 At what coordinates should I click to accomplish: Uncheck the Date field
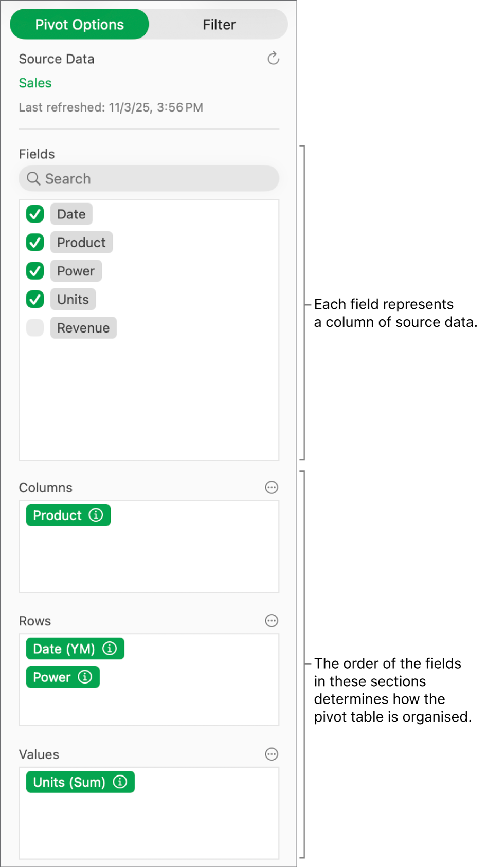point(34,214)
